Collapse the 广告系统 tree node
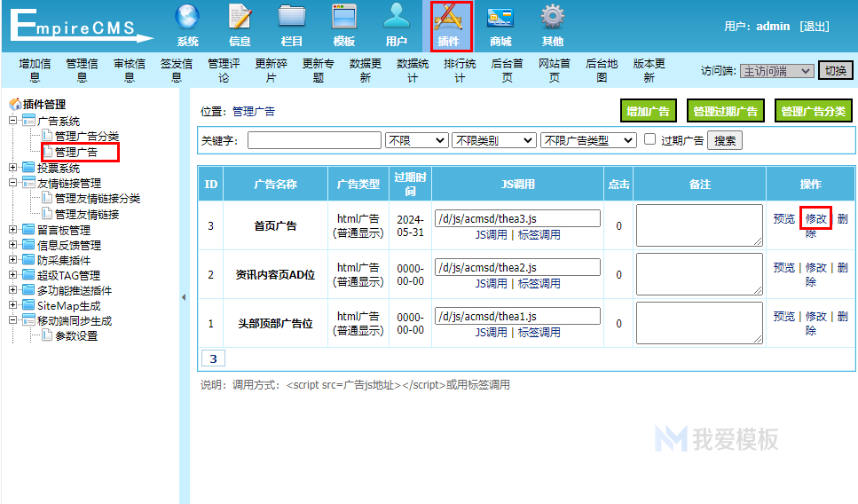Viewport: 858px width, 504px height. (12, 121)
